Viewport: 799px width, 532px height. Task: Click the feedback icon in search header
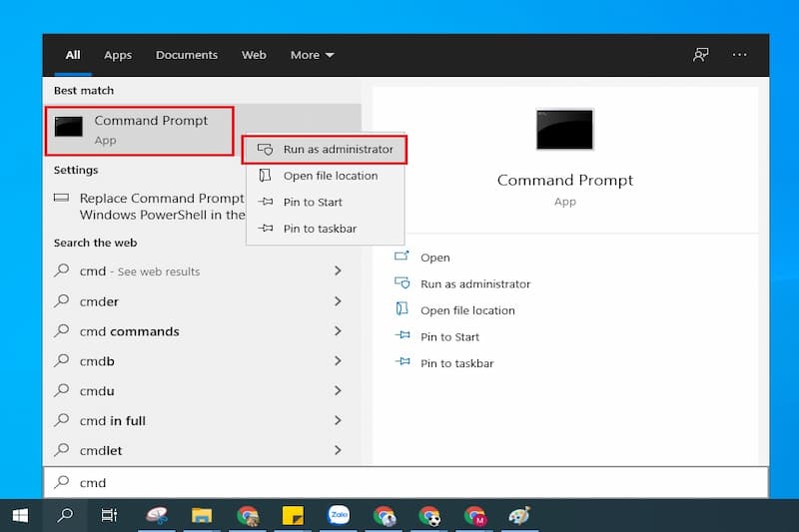click(x=701, y=55)
